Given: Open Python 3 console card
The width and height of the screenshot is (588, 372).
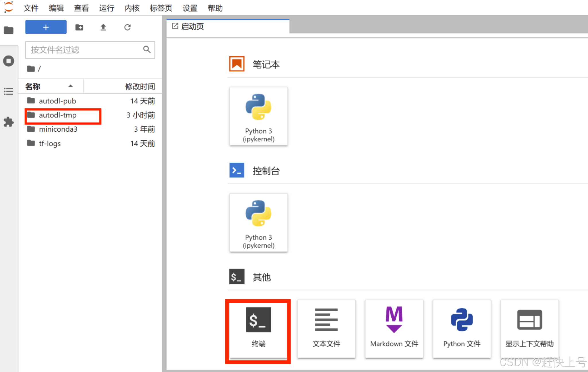Looking at the screenshot, I should point(258,223).
